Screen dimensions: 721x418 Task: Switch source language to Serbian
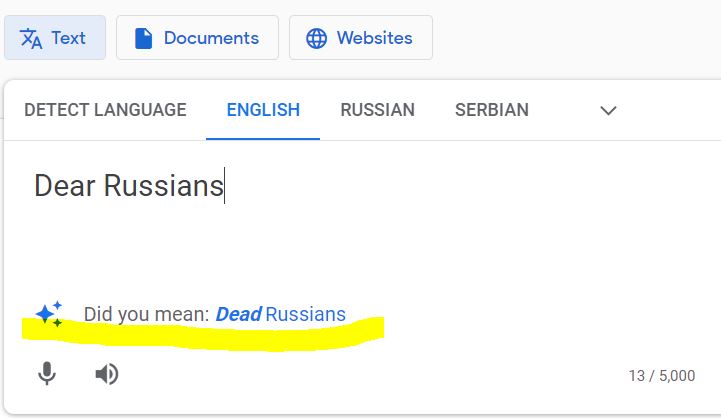(x=492, y=110)
